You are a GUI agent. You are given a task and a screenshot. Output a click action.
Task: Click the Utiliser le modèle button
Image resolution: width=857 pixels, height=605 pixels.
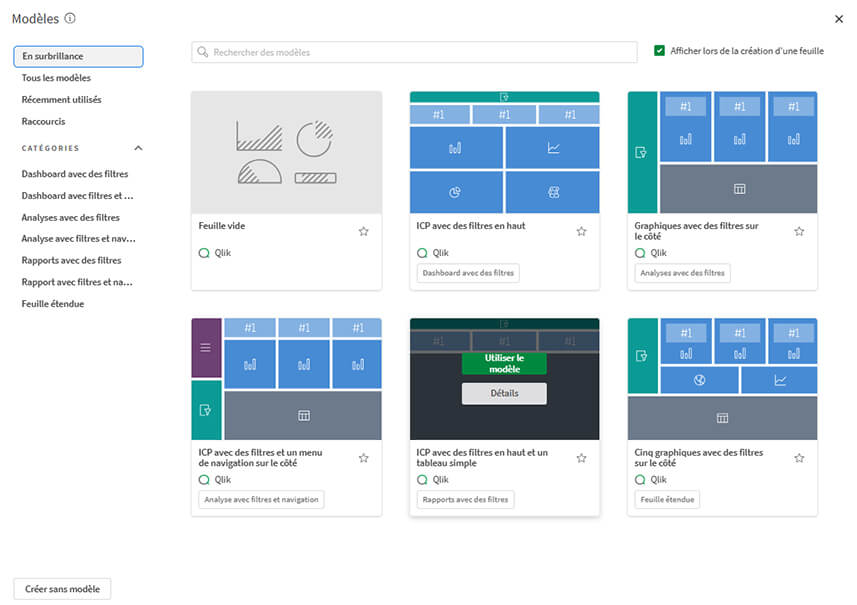point(504,363)
